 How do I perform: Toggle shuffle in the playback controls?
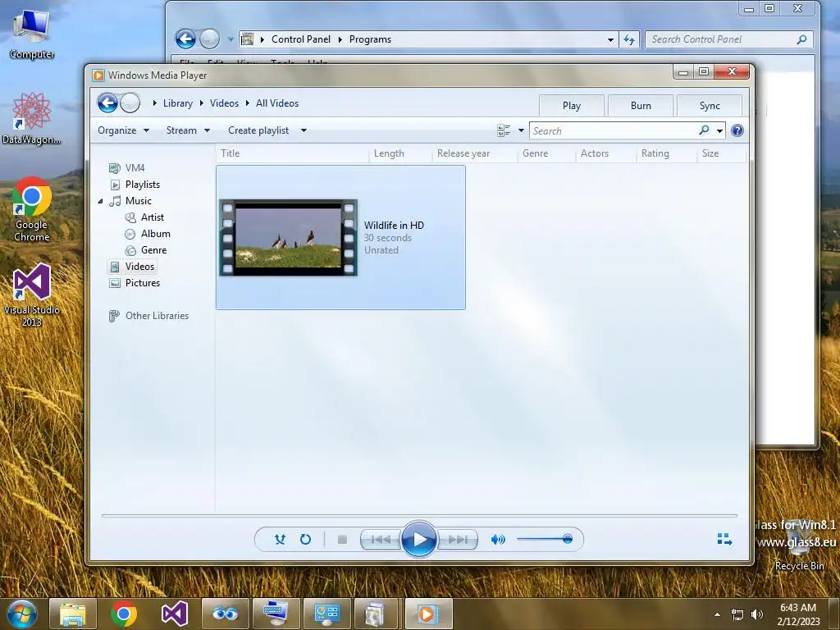pyautogui.click(x=280, y=540)
